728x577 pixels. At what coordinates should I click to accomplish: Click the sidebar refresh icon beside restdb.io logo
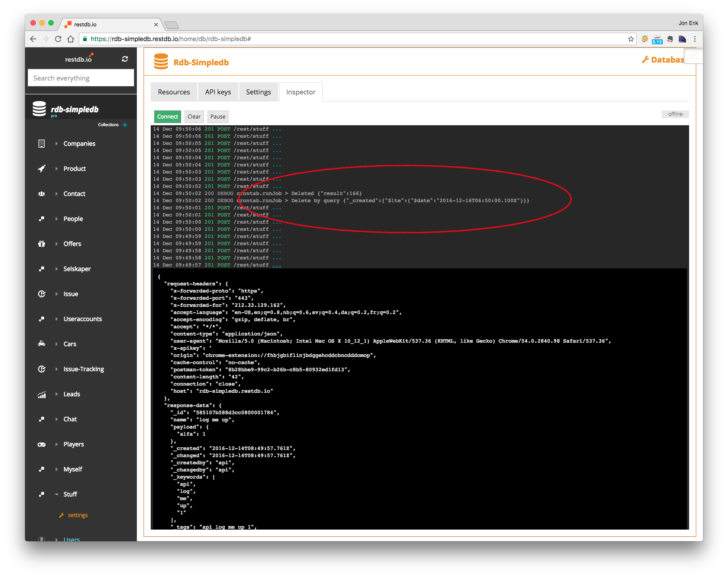pyautogui.click(x=125, y=59)
